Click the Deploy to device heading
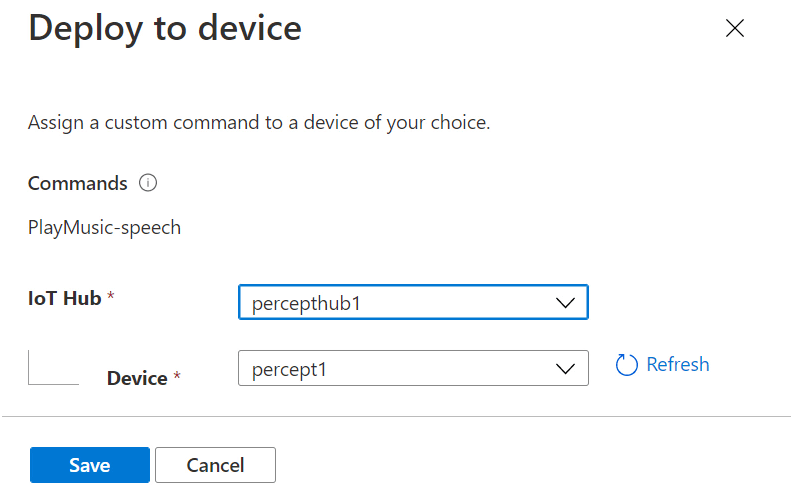This screenshot has height=491, width=792. 165,28
